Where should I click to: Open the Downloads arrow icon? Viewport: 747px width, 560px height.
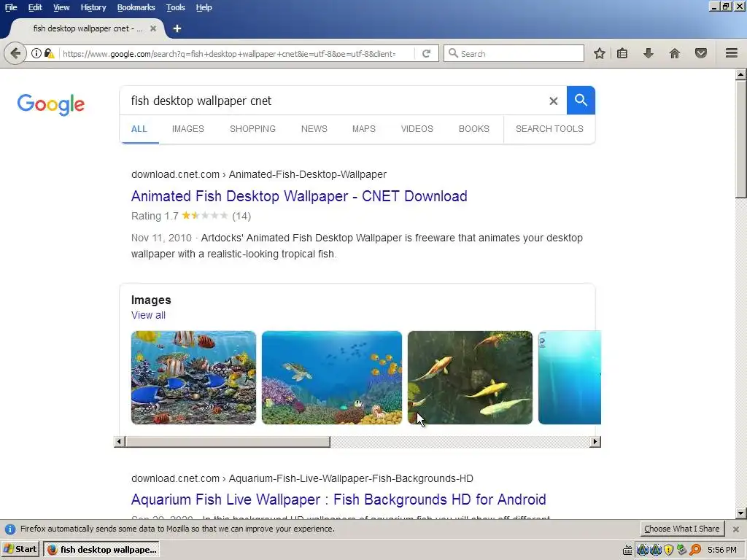click(x=649, y=53)
